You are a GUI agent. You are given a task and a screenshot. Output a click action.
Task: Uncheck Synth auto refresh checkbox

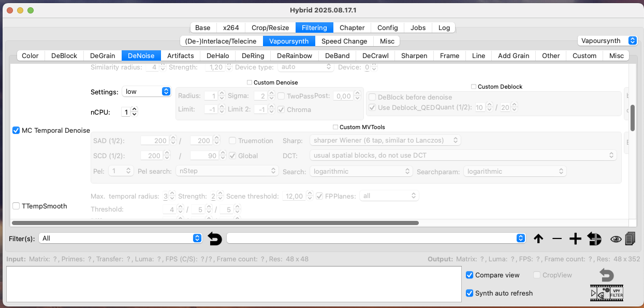point(470,293)
